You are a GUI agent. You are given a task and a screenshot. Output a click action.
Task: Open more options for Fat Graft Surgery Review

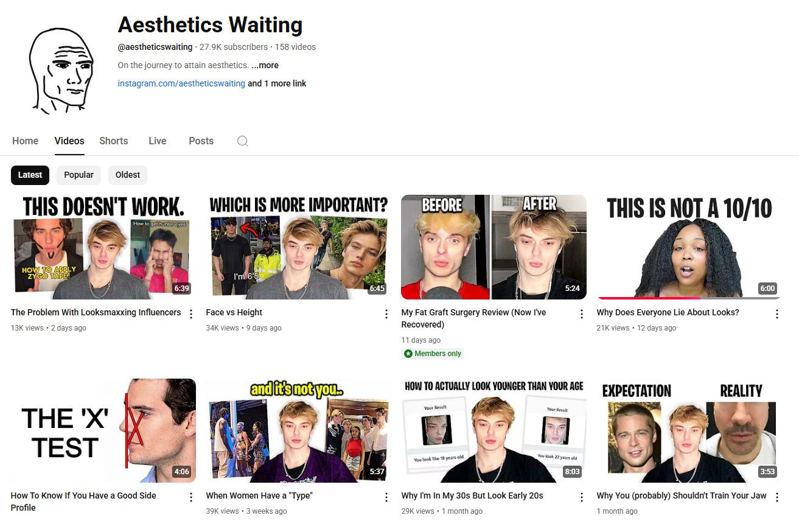(x=582, y=314)
